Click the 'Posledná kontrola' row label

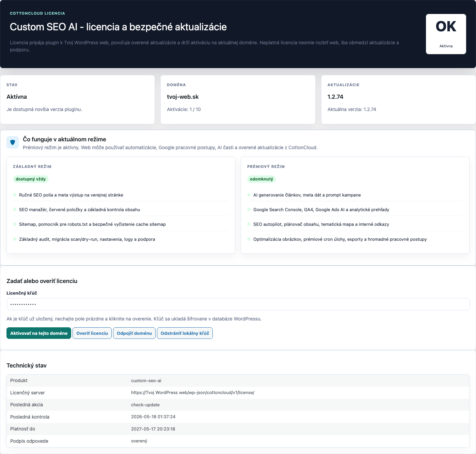pos(30,417)
